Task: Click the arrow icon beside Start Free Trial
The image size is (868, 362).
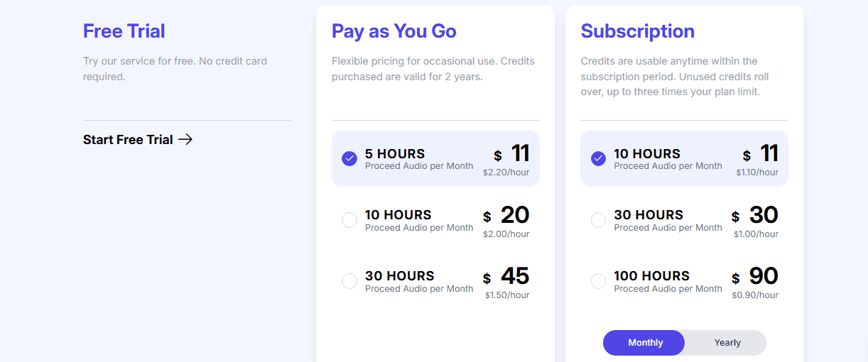Action: click(x=185, y=140)
